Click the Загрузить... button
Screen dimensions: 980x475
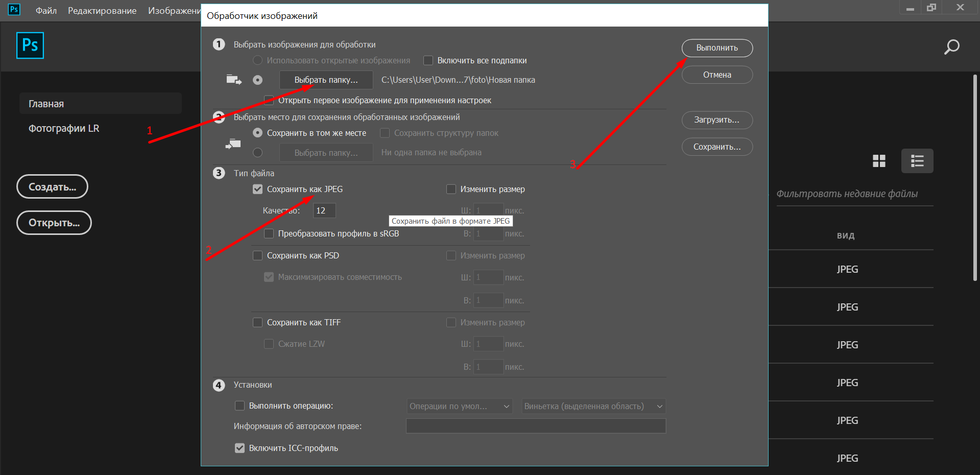717,120
